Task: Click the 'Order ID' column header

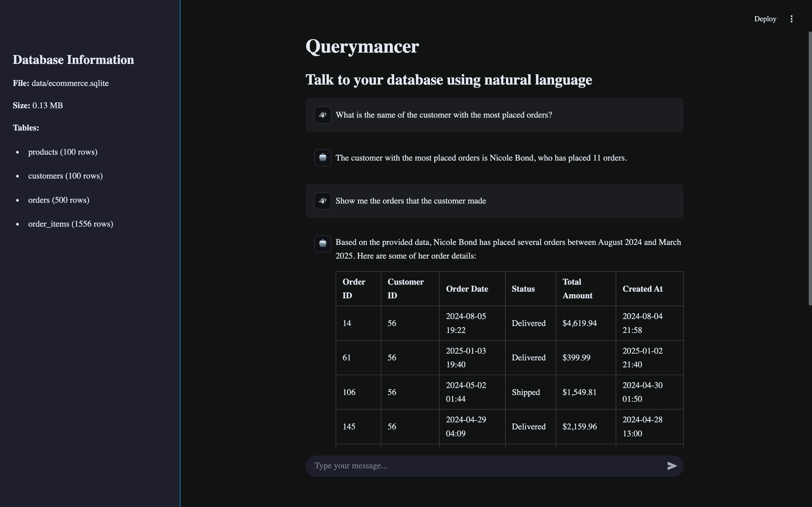Action: pyautogui.click(x=354, y=289)
